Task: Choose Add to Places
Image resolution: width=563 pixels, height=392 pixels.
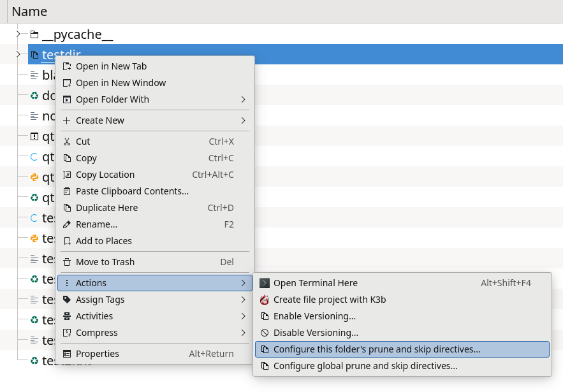Action: tap(155, 241)
